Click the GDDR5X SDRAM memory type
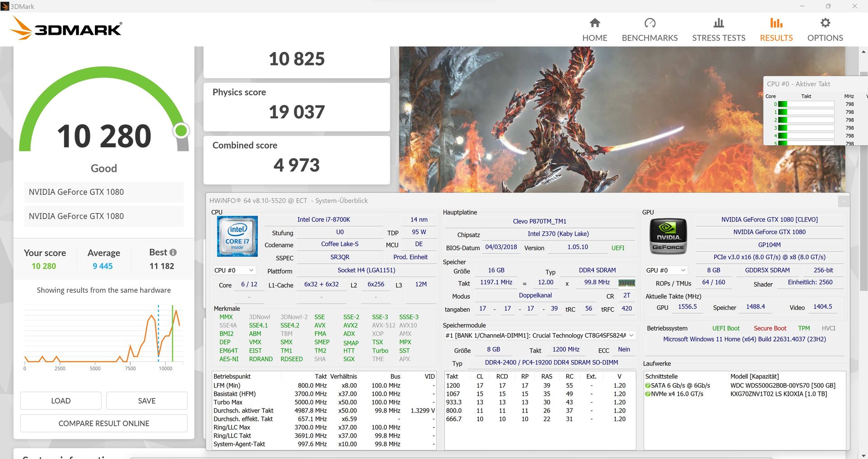The height and width of the screenshot is (459, 868). pos(767,270)
